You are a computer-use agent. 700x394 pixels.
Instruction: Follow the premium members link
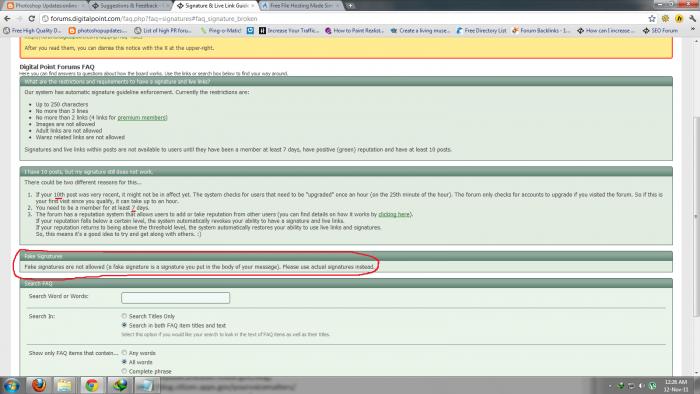pyautogui.click(x=142, y=118)
